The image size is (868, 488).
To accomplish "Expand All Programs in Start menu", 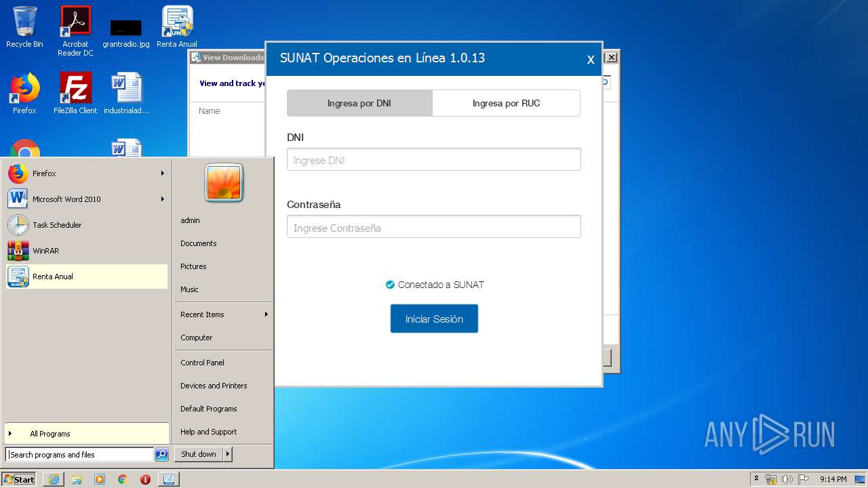I will pos(87,434).
